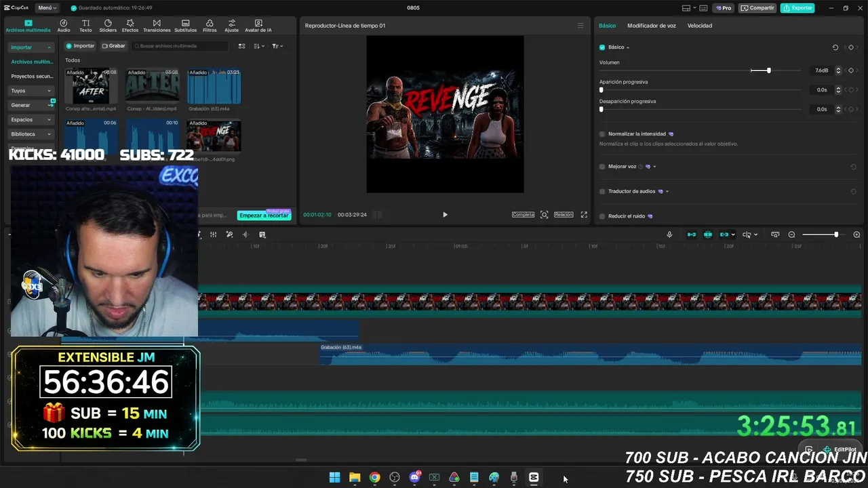Uncheck the Básico checkbox
The height and width of the screenshot is (488, 868).
click(602, 47)
